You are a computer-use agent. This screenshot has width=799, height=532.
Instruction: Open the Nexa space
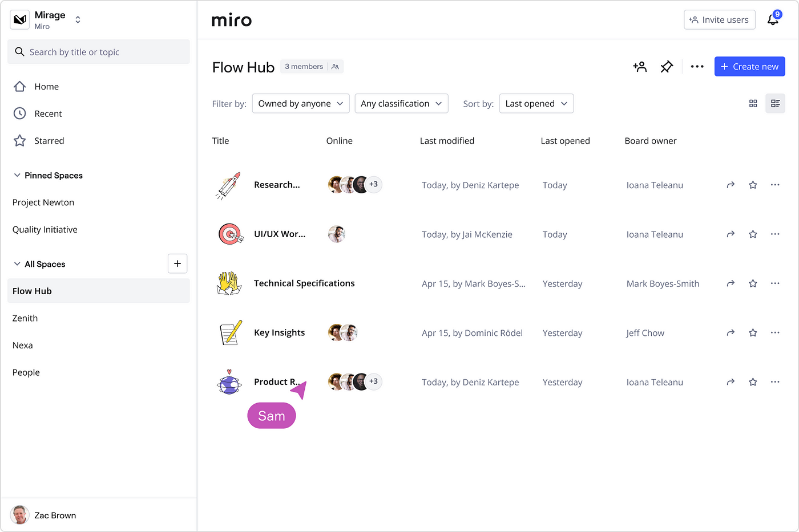[x=23, y=346]
